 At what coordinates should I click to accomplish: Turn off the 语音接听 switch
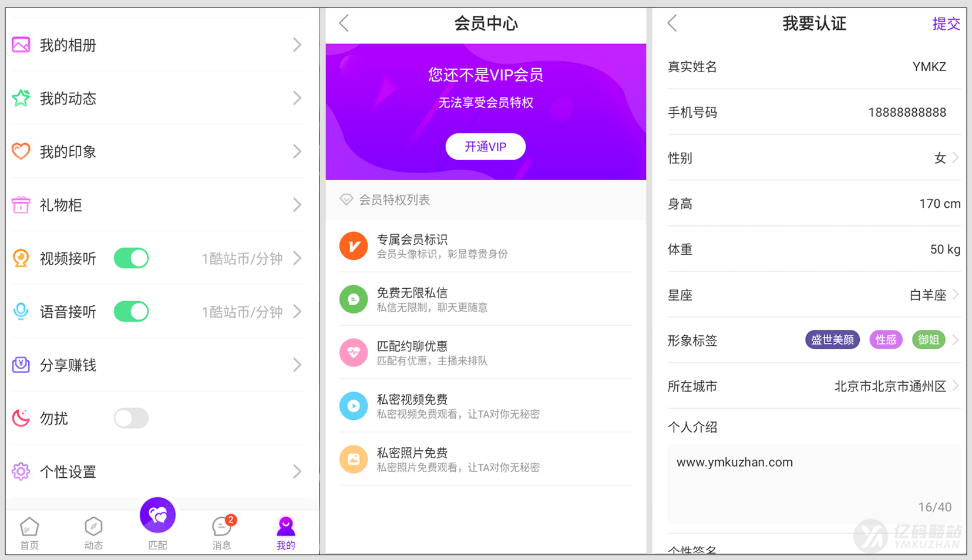pos(130,311)
